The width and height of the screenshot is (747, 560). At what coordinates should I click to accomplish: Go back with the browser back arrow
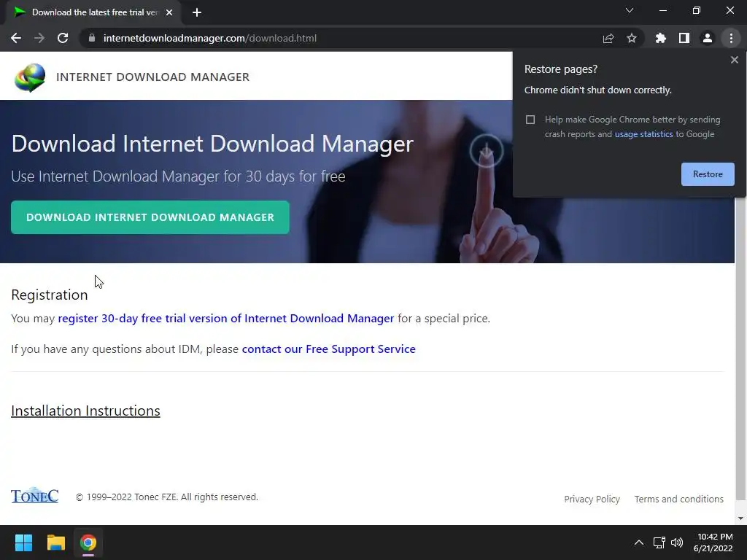[16, 38]
